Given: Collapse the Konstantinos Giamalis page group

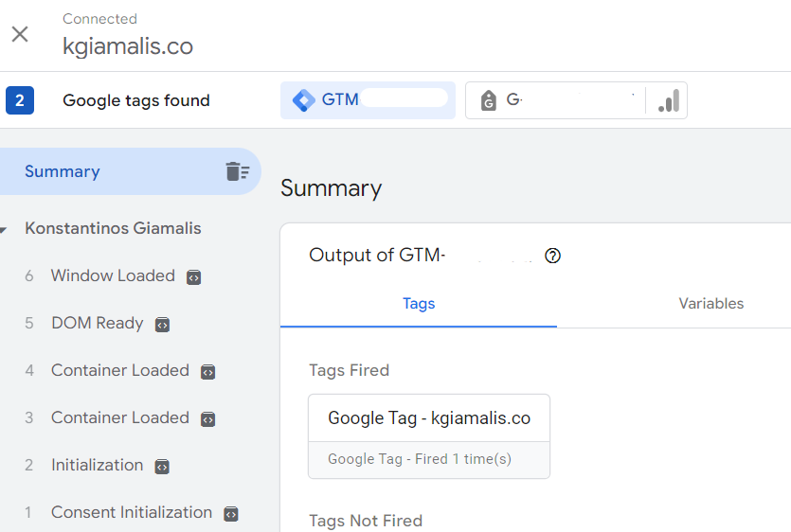Looking at the screenshot, I should (x=4, y=229).
